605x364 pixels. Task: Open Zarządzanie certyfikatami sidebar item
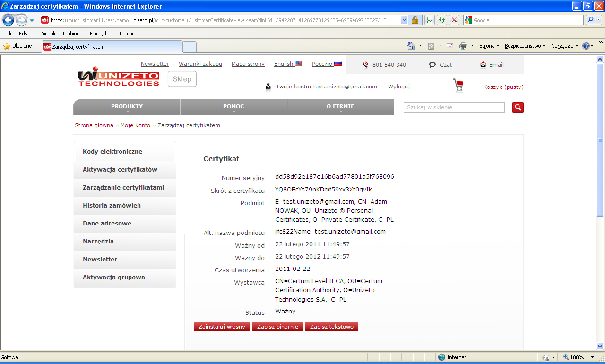tap(125, 187)
